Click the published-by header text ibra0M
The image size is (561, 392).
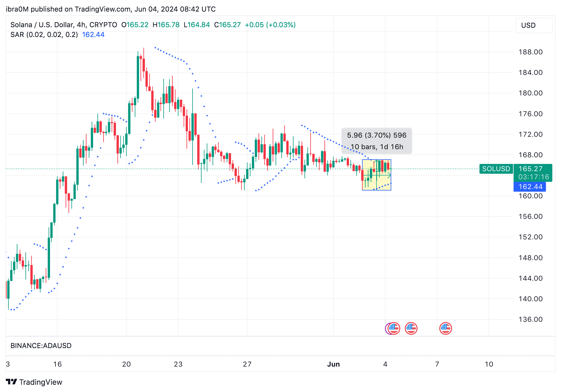[17, 9]
